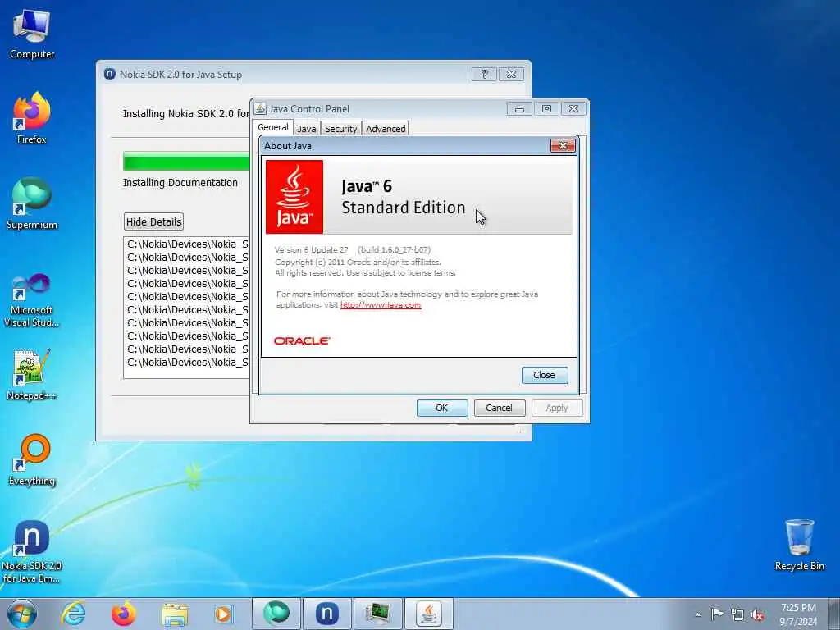Switch to the Supermium taskbar window
The image size is (840, 630).
[276, 614]
